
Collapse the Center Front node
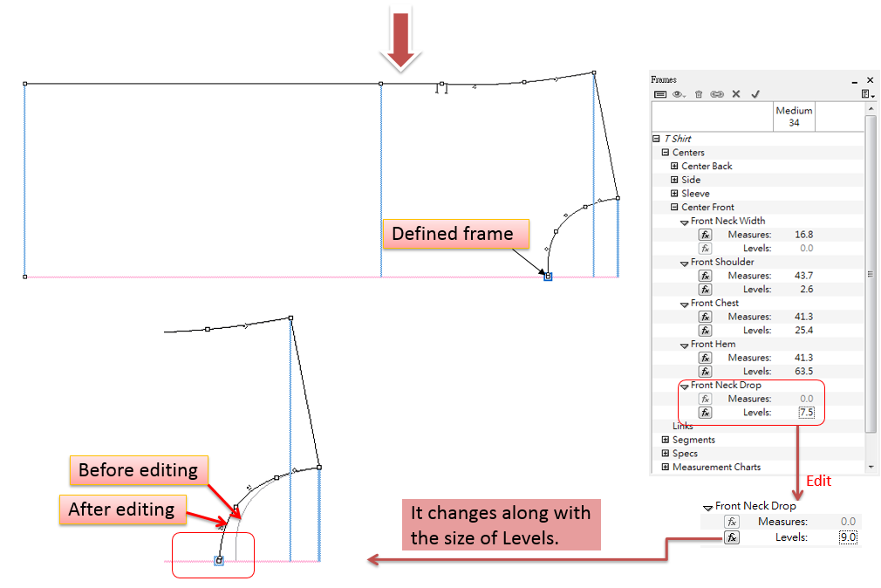point(674,208)
